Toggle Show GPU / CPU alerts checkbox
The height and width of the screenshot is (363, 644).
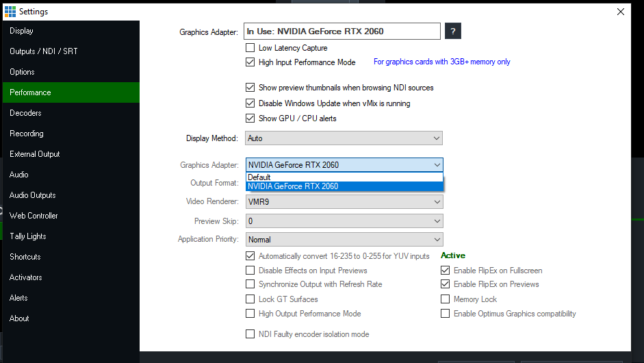[x=250, y=118]
